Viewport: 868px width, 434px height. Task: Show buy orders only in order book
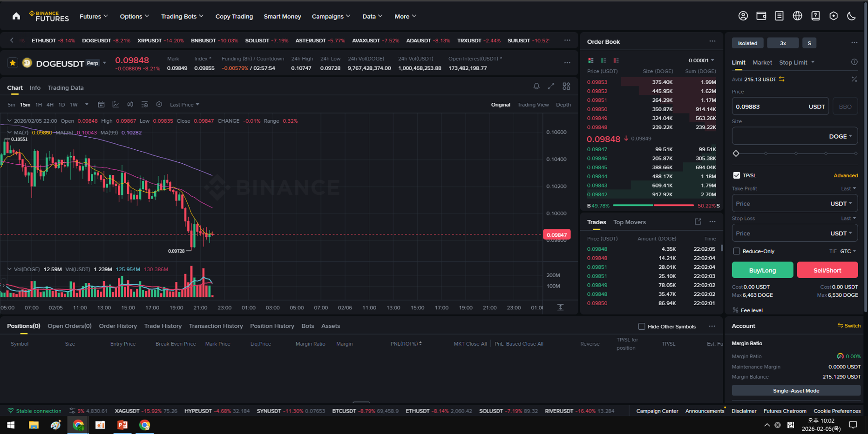pyautogui.click(x=604, y=60)
